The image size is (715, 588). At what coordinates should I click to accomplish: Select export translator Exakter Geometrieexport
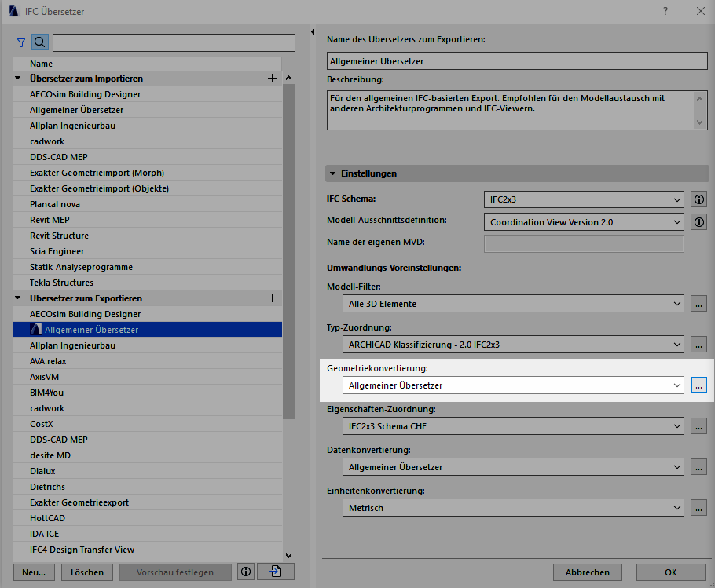click(x=147, y=503)
